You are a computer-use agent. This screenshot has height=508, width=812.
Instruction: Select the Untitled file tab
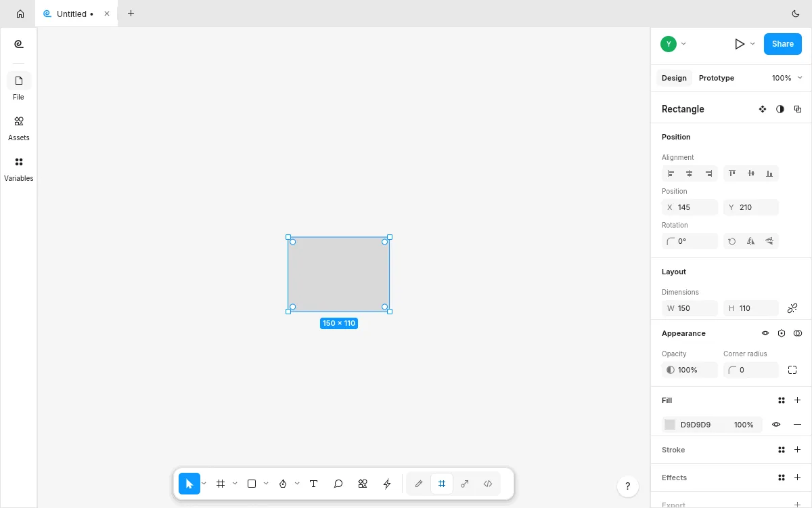pos(75,14)
